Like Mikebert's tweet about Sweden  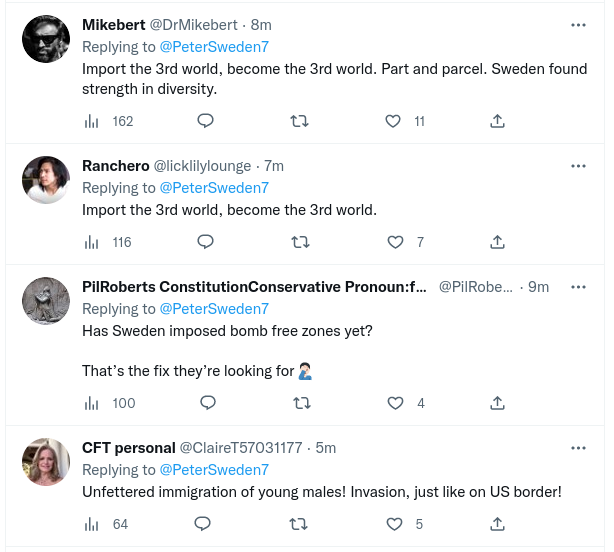[394, 121]
